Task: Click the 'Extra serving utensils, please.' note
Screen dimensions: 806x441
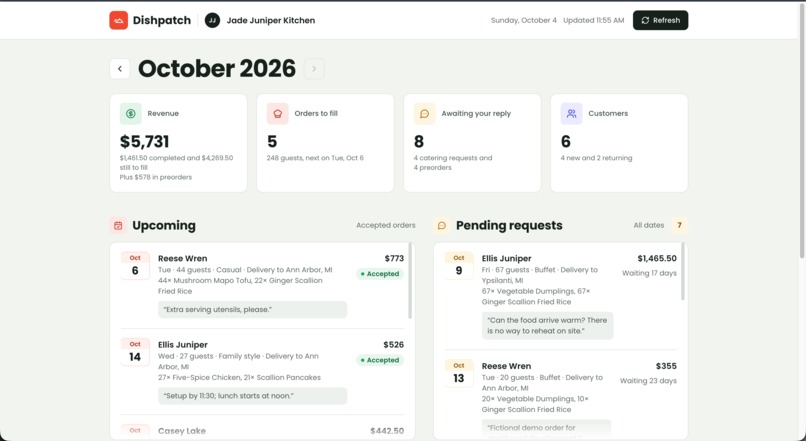Action: click(252, 310)
